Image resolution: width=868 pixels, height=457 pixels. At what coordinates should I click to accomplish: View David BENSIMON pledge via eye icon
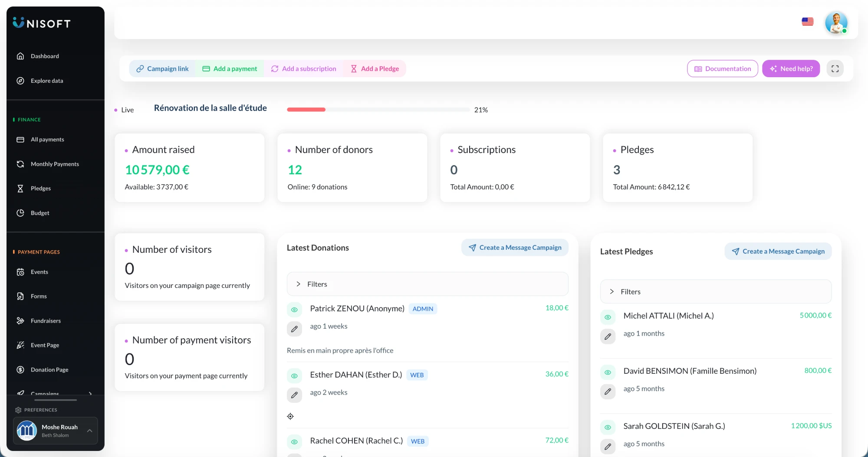pyautogui.click(x=608, y=372)
